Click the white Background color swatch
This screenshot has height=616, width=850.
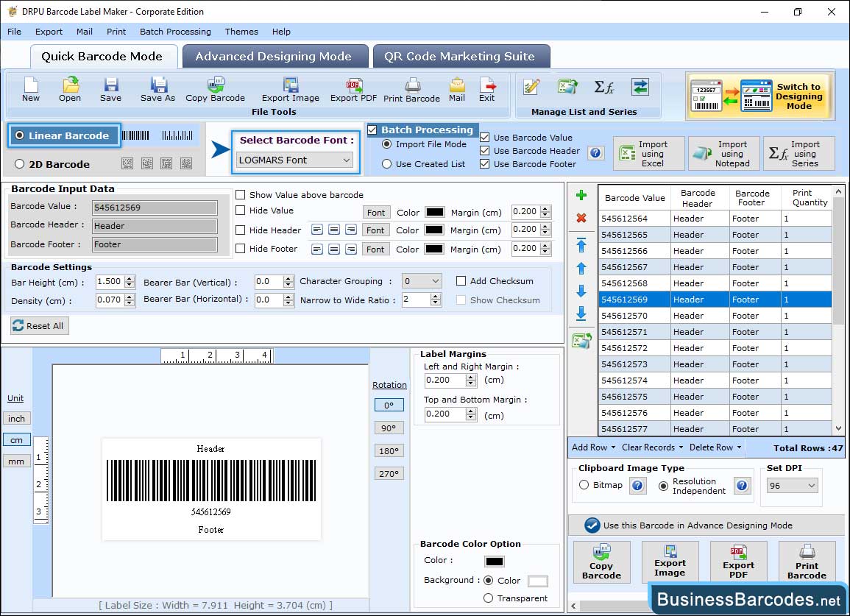coord(538,581)
